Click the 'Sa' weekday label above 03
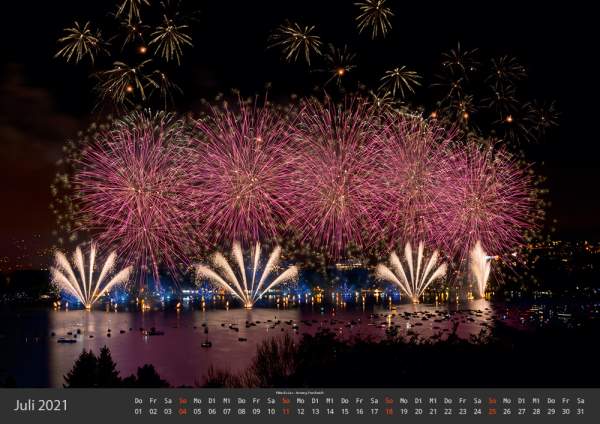This screenshot has height=424, width=600. point(168,401)
